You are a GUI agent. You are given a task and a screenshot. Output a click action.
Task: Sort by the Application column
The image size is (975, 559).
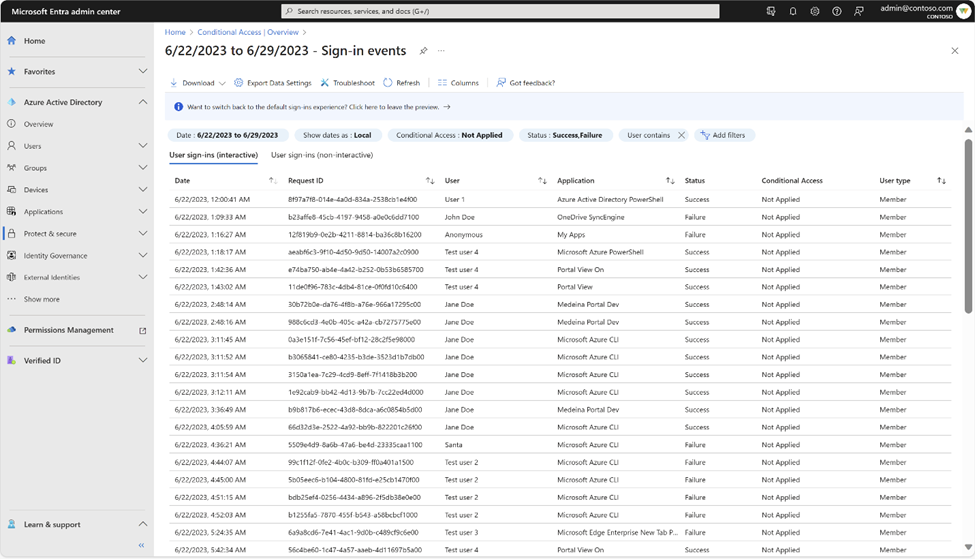[670, 181]
